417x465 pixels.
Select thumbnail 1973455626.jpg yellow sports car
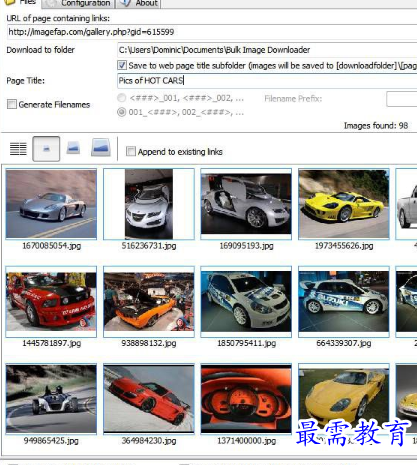(344, 204)
